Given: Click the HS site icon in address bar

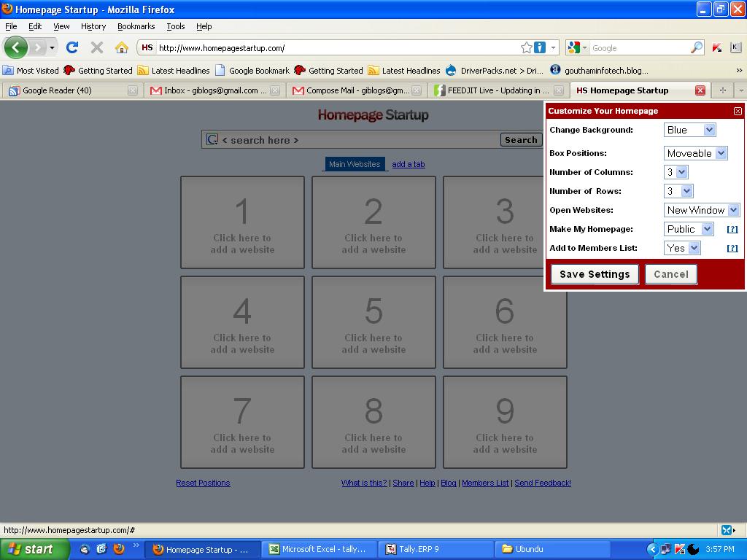Looking at the screenshot, I should 147,47.
